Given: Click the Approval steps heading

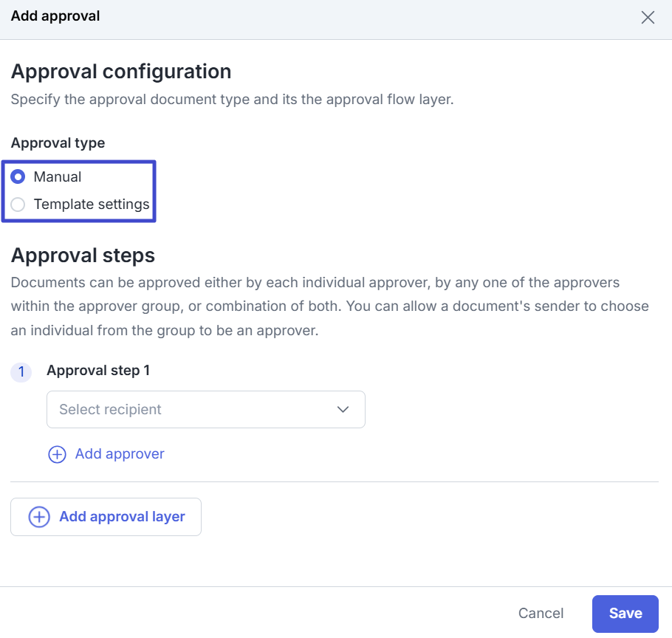Looking at the screenshot, I should click(x=83, y=255).
